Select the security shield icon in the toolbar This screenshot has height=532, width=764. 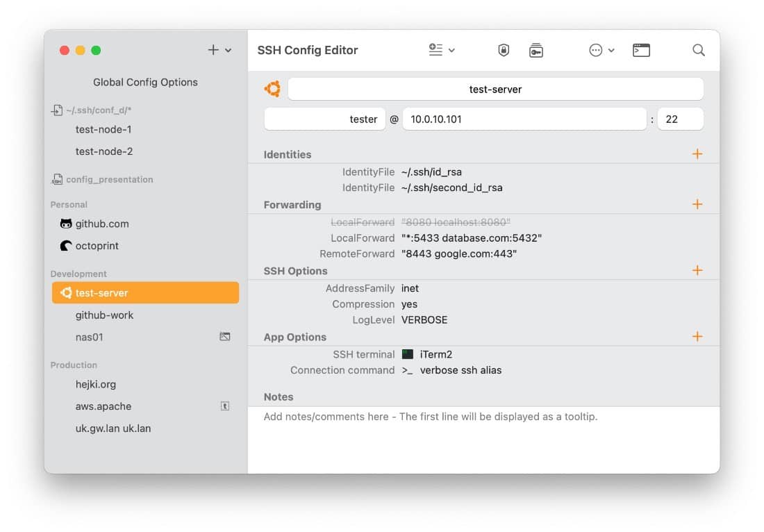pyautogui.click(x=503, y=50)
